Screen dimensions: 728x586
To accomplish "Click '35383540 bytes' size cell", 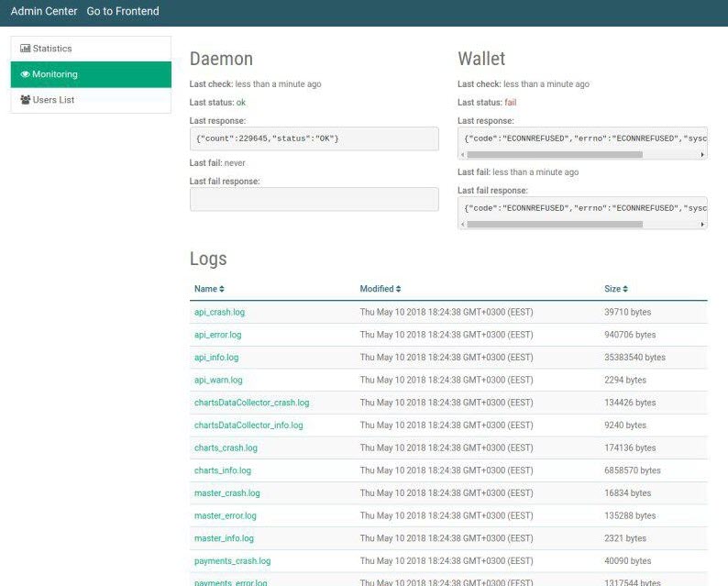I will pyautogui.click(x=634, y=358).
